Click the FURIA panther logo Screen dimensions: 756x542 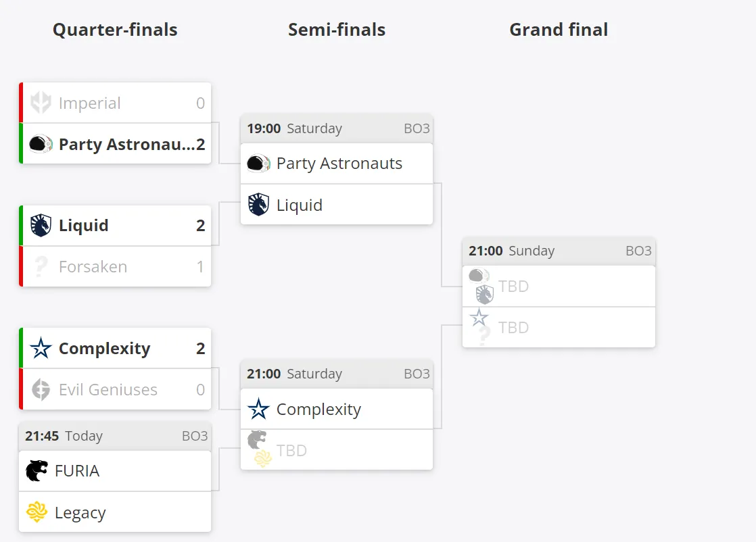37,470
